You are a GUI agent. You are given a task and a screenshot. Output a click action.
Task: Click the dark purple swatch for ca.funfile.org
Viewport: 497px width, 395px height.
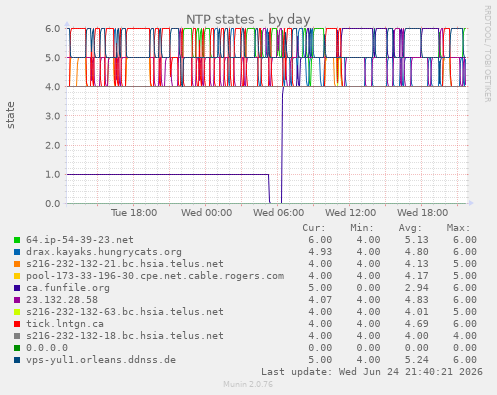click(x=17, y=288)
